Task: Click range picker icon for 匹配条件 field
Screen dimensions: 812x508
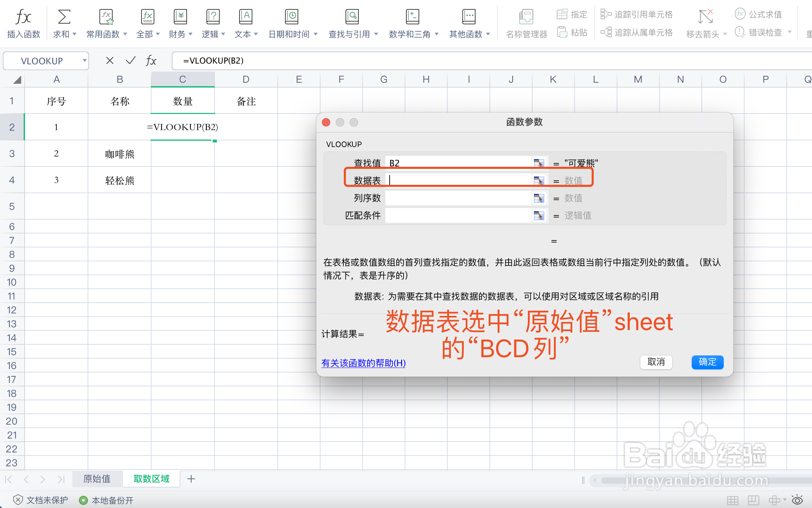Action: [539, 215]
